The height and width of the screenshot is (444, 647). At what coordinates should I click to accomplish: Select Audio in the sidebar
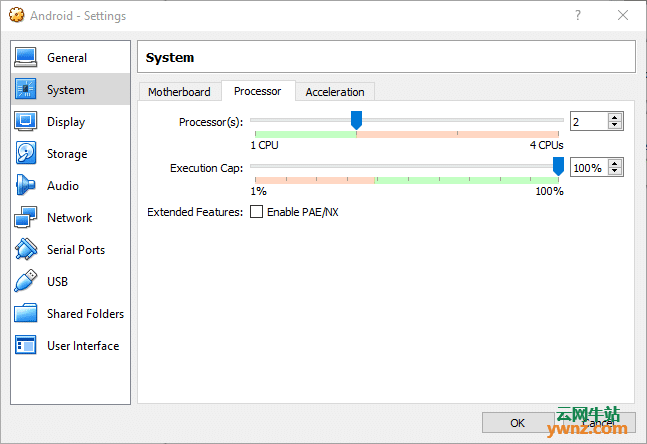[71, 185]
